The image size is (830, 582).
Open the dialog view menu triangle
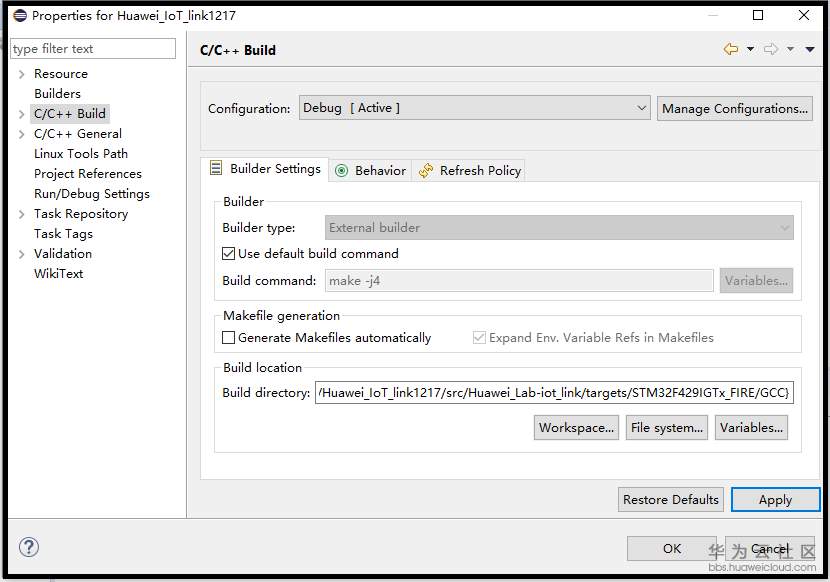pyautogui.click(x=809, y=50)
